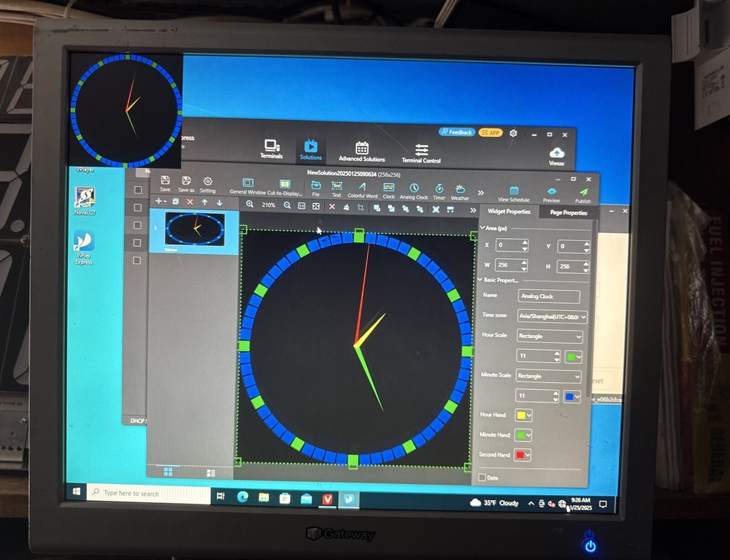Screen dimensions: 730x560
Task: Switch to the Page Properties tab
Action: coord(567,212)
